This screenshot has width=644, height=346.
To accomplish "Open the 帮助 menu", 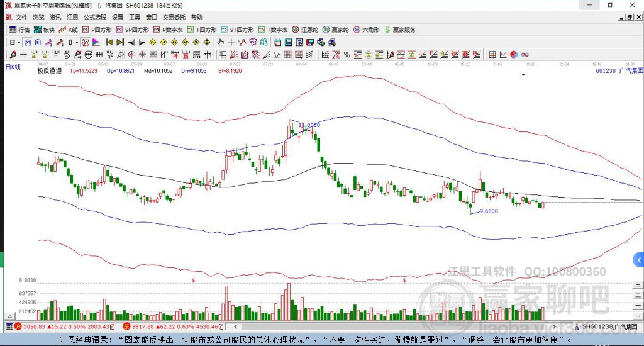I will [196, 17].
